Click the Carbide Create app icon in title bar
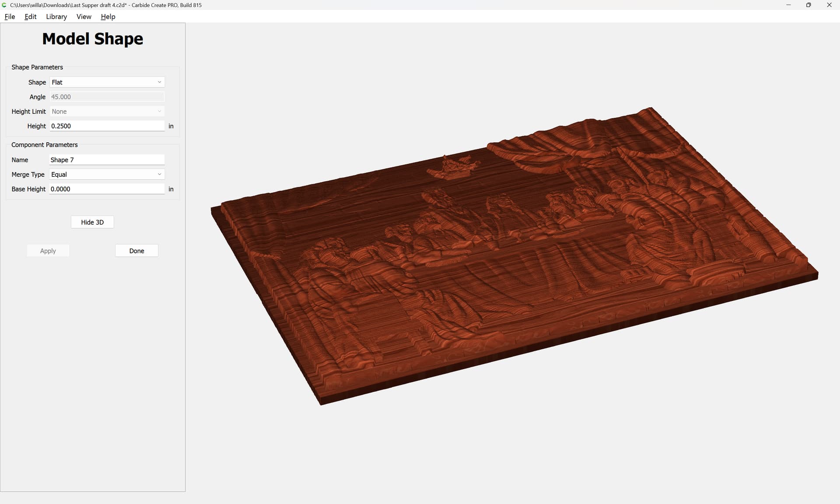This screenshot has height=504, width=840. (x=4, y=5)
